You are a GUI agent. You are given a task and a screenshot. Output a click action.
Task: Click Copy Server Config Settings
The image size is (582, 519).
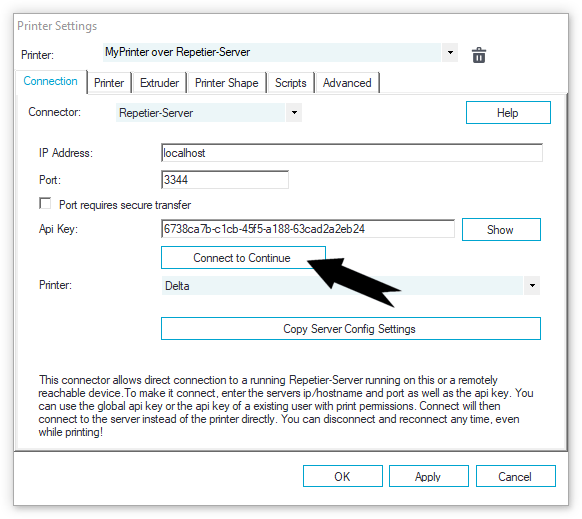tap(351, 329)
